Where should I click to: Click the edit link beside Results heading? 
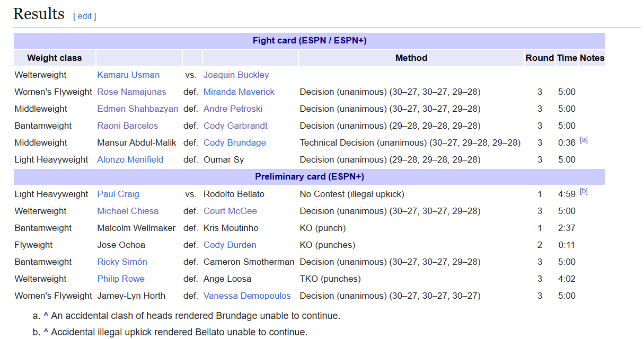point(85,16)
